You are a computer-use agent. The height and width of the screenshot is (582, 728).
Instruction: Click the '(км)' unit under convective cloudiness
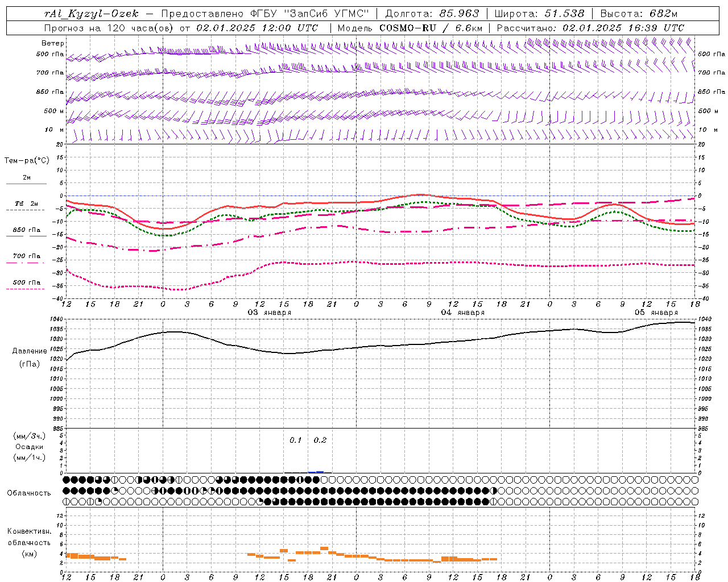[29, 554]
